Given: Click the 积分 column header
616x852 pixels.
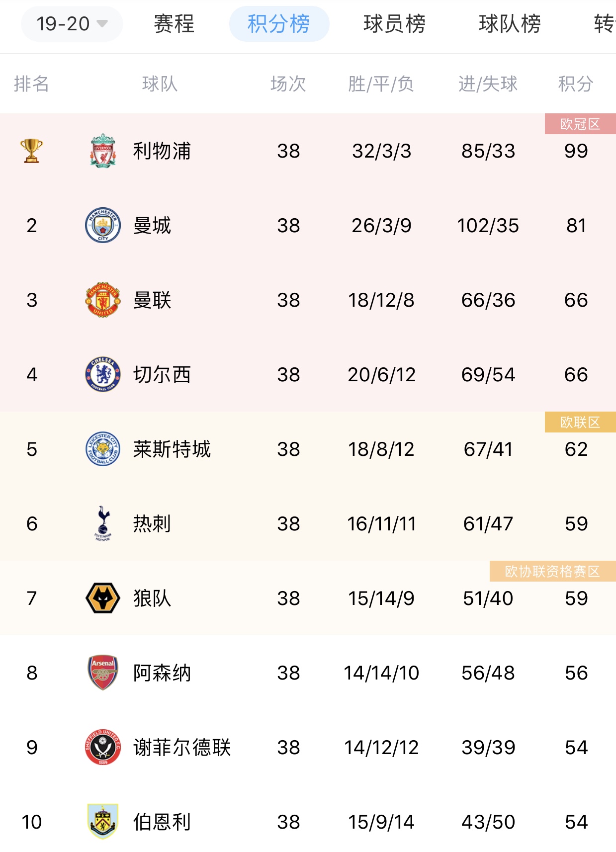Looking at the screenshot, I should coord(576,84).
